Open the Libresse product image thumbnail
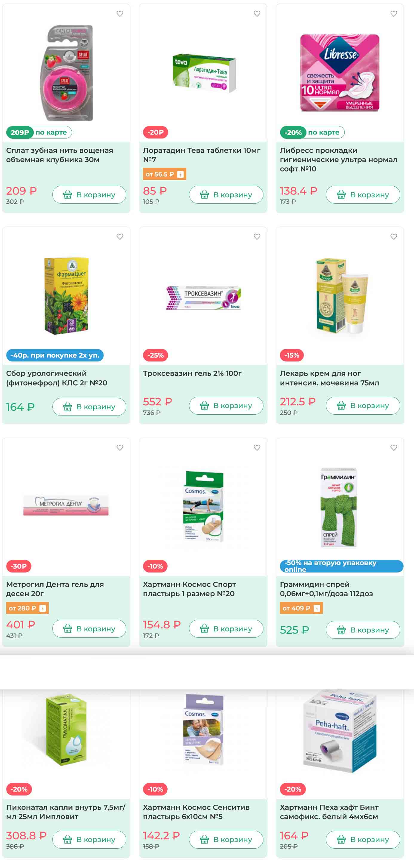The width and height of the screenshot is (414, 868). point(340,73)
